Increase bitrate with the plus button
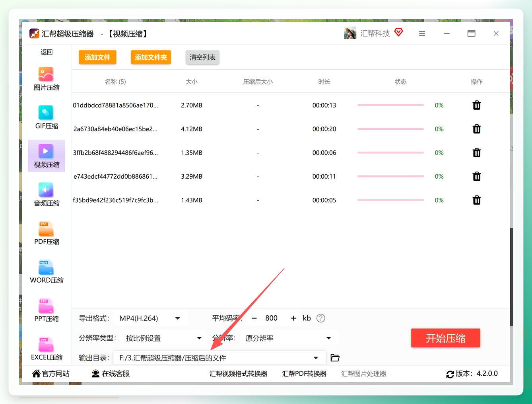The height and width of the screenshot is (404, 532). tap(293, 318)
